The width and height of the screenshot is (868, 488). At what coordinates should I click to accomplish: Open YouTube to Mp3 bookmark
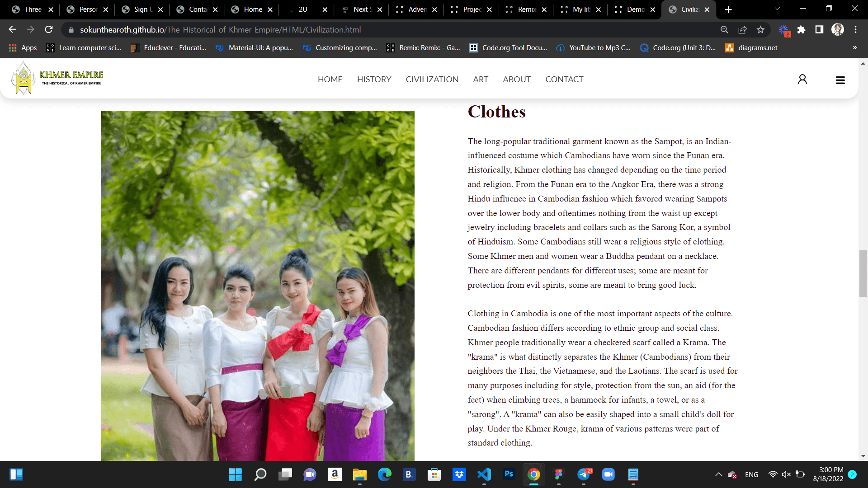coord(593,48)
